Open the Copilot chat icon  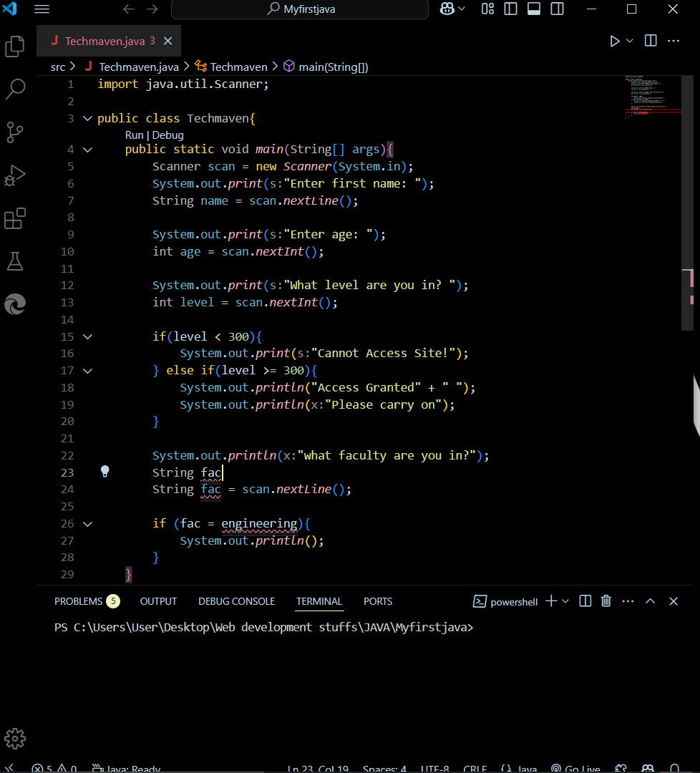(447, 9)
